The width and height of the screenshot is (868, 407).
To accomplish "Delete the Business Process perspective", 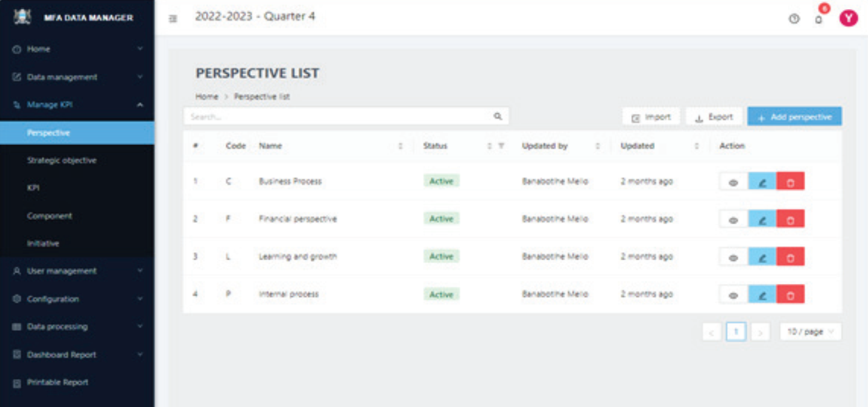I will coord(791,182).
